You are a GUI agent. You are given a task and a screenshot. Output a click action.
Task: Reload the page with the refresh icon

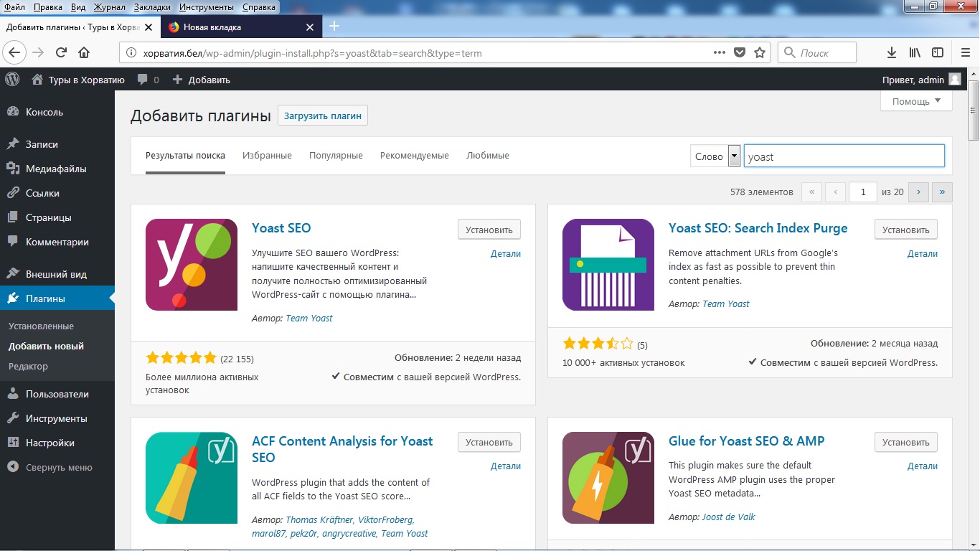[x=61, y=52]
